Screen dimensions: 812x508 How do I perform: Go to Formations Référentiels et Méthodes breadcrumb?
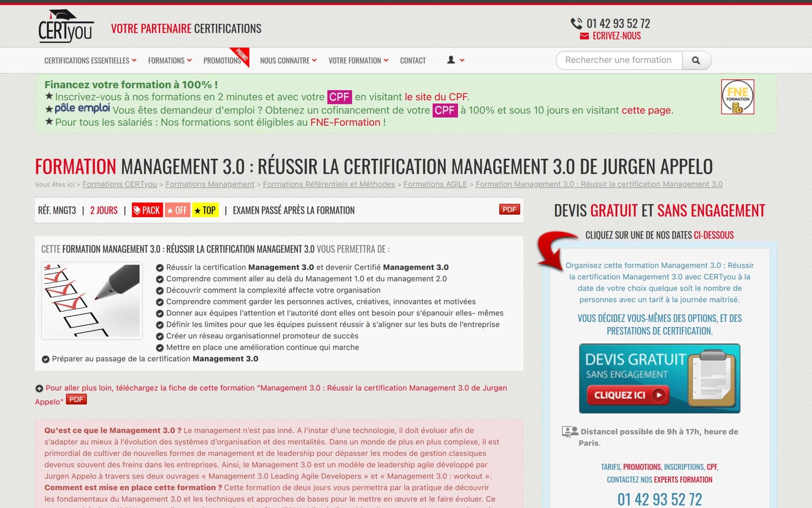pos(329,184)
